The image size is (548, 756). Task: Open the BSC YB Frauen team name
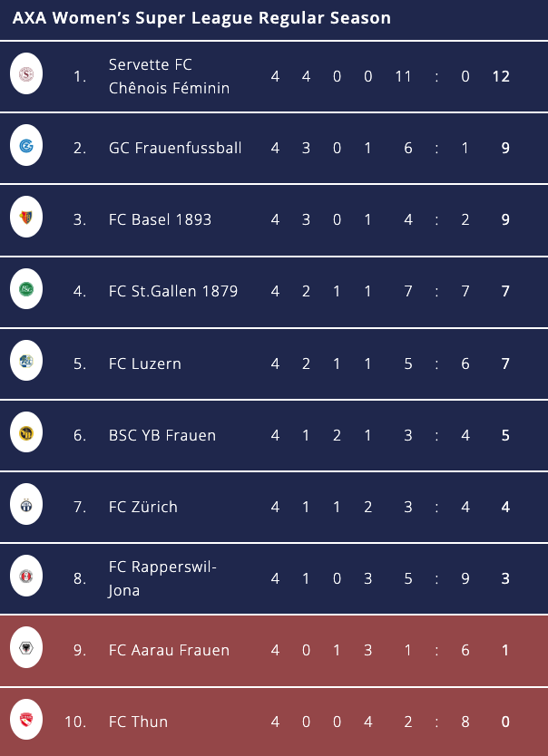(162, 435)
